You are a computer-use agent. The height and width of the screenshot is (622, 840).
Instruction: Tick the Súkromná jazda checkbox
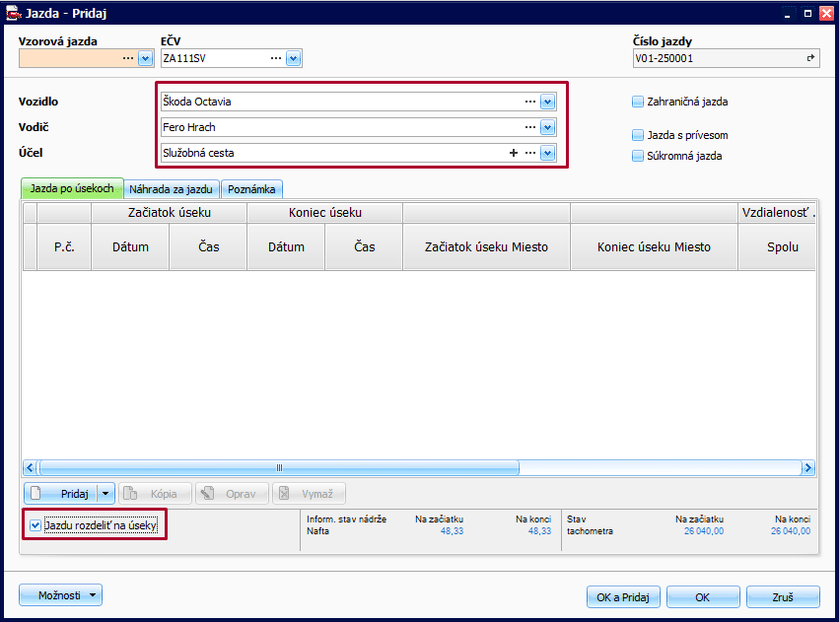click(x=638, y=156)
